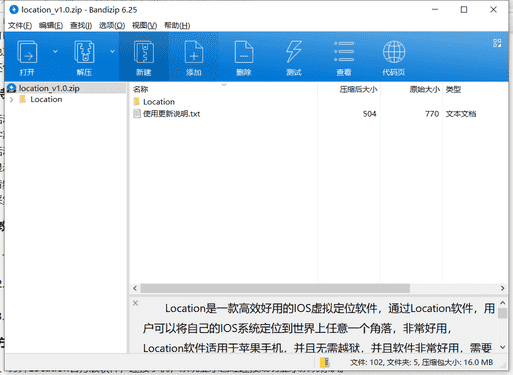The width and height of the screenshot is (513, 375).
Task: Open the 视图(V) menu
Action: (x=144, y=25)
